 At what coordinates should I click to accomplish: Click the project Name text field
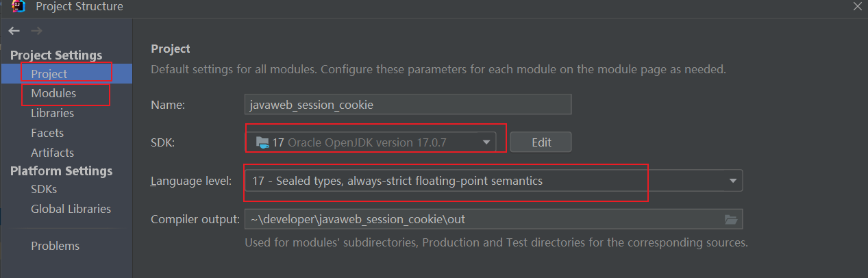[x=408, y=105]
